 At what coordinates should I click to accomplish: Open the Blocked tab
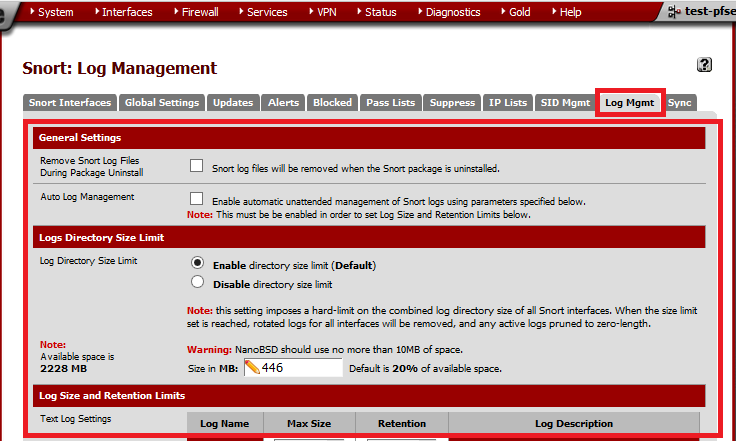[332, 103]
